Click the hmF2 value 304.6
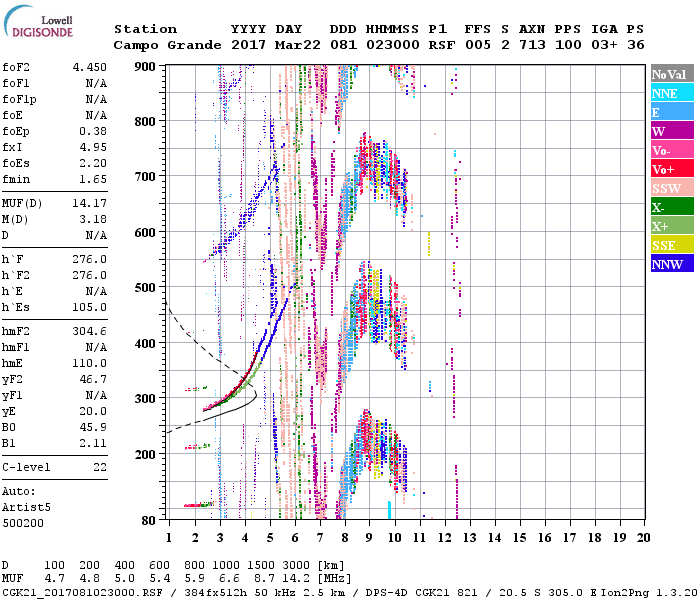This screenshot has height=600, width=700. [x=89, y=331]
